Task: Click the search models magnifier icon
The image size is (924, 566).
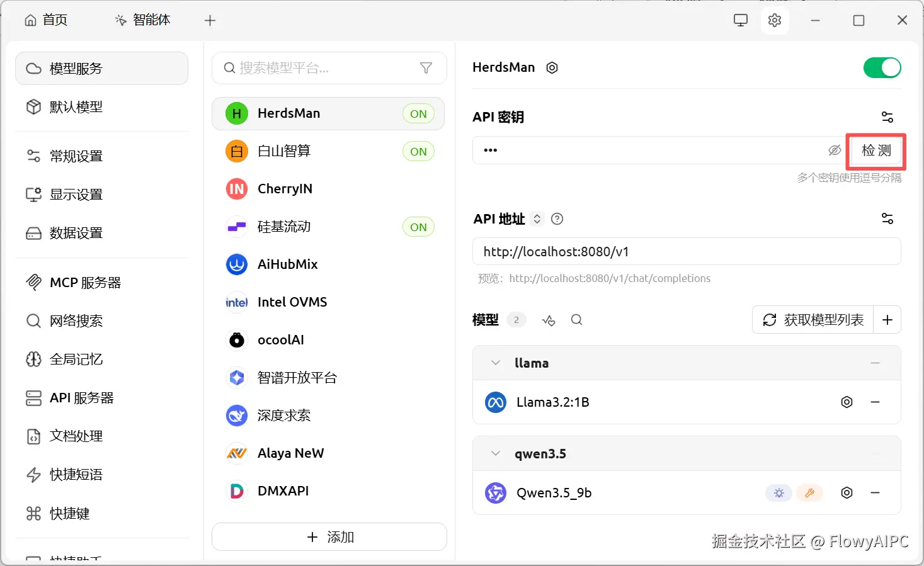Action: click(x=576, y=320)
